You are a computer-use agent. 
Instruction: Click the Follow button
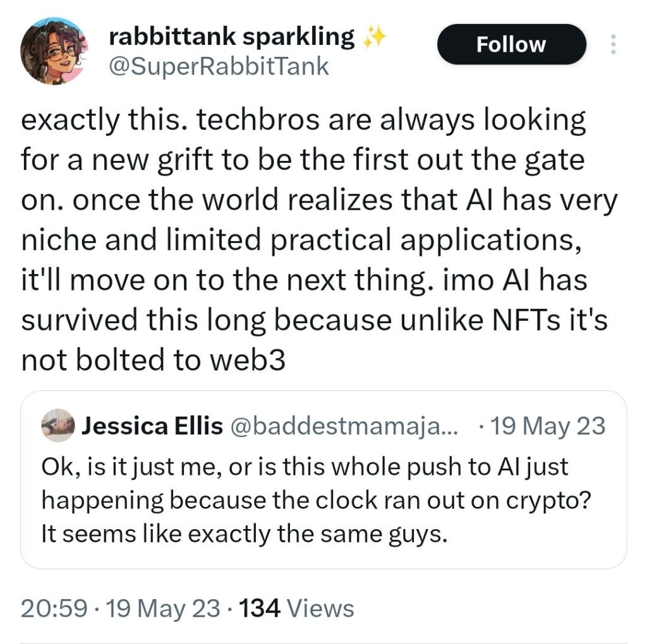click(511, 44)
